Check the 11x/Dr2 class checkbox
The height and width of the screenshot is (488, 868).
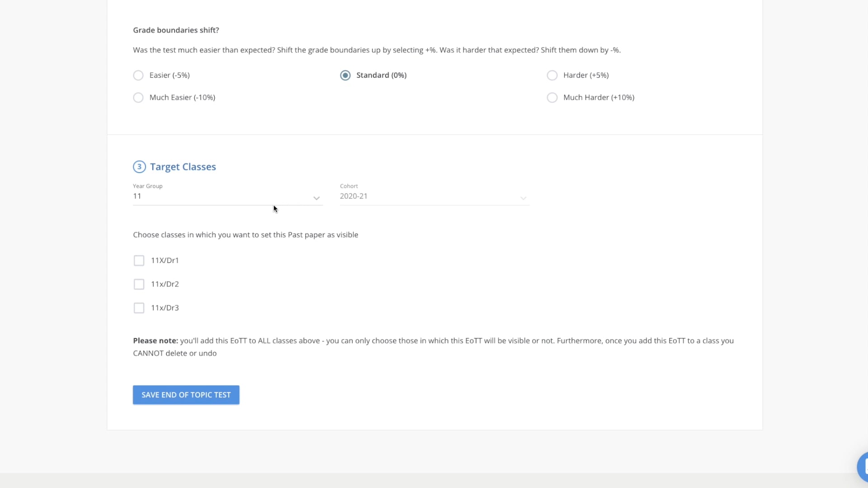(139, 284)
